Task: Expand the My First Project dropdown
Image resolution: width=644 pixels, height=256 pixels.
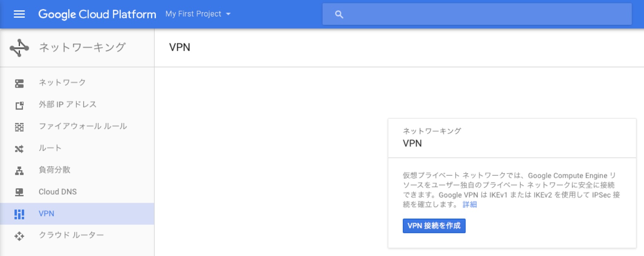Action: (198, 14)
